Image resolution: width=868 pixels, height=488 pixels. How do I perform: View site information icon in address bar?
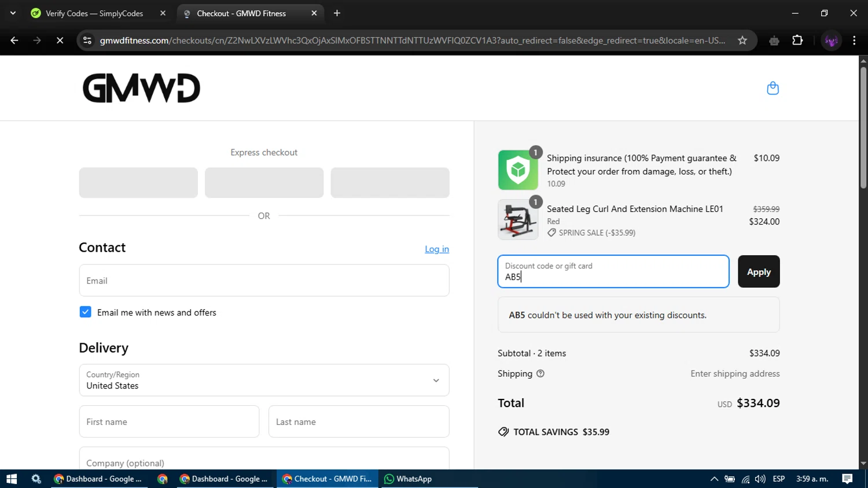87,41
